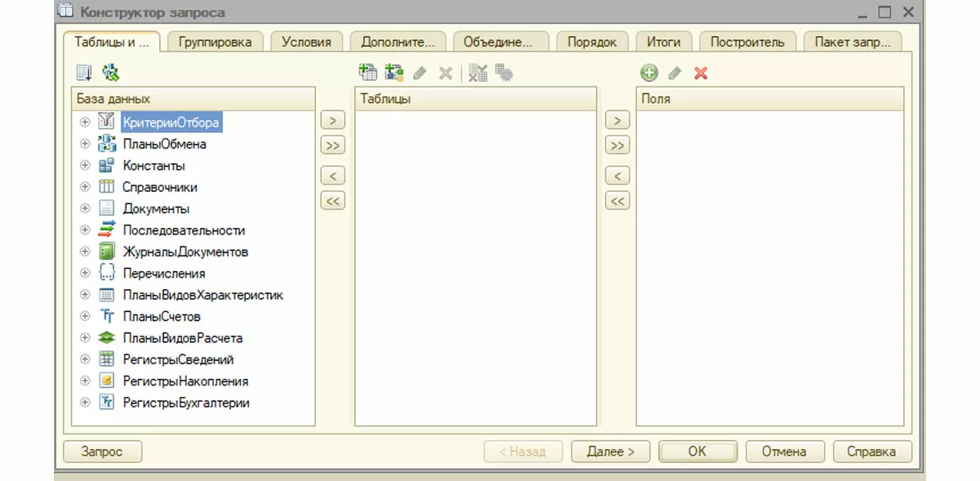Select the Порядок tab

click(x=592, y=42)
